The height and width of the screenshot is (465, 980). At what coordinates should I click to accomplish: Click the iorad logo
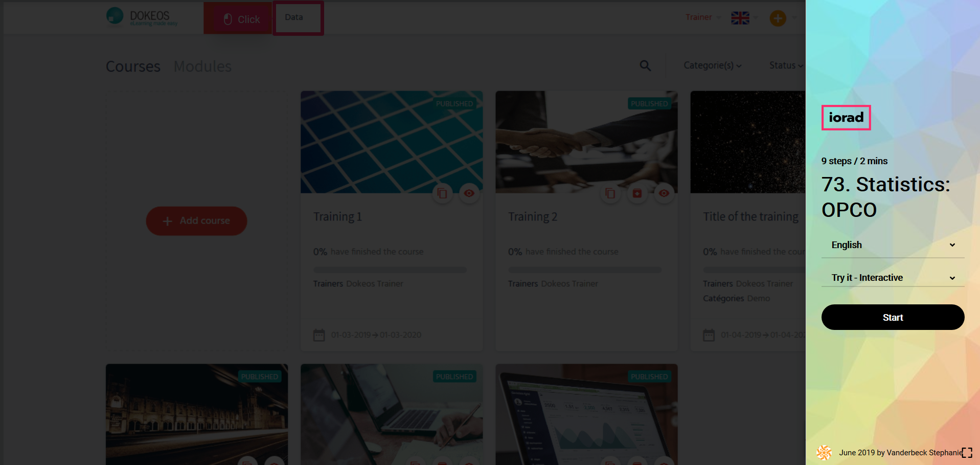(846, 118)
